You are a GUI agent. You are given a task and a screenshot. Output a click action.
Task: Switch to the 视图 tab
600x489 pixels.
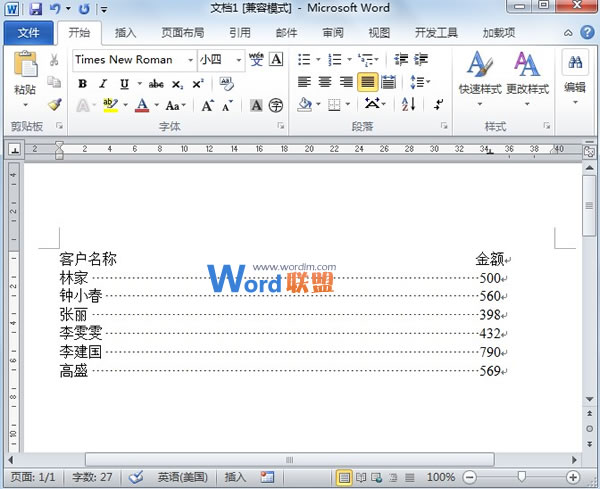click(x=379, y=33)
